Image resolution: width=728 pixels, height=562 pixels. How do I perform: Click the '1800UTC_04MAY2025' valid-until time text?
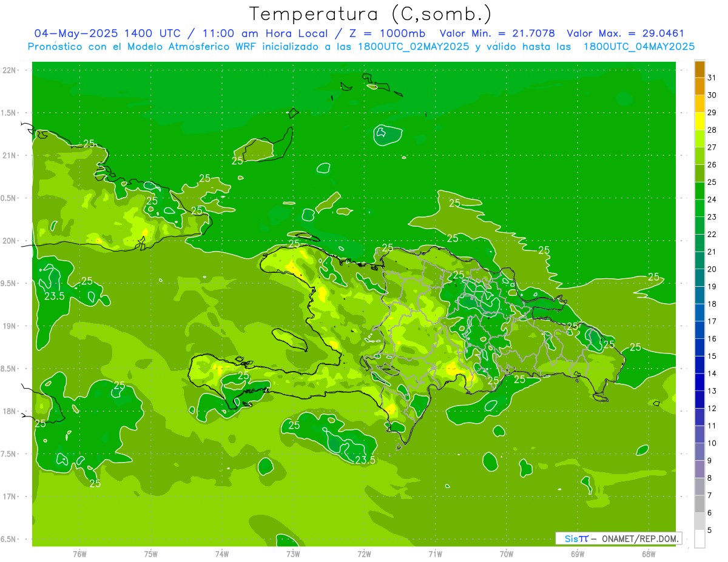pyautogui.click(x=639, y=46)
